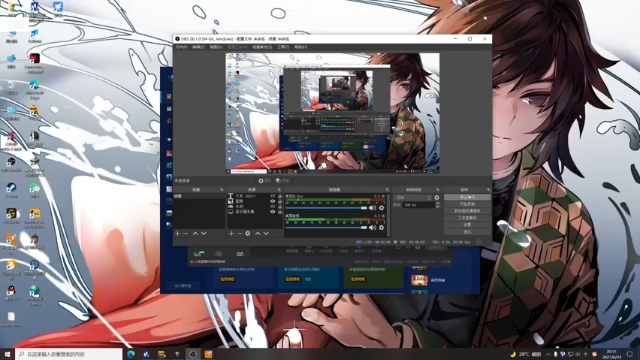Click the OBS preview canvas
Viewport: 640px width, 360px height.
(x=333, y=113)
